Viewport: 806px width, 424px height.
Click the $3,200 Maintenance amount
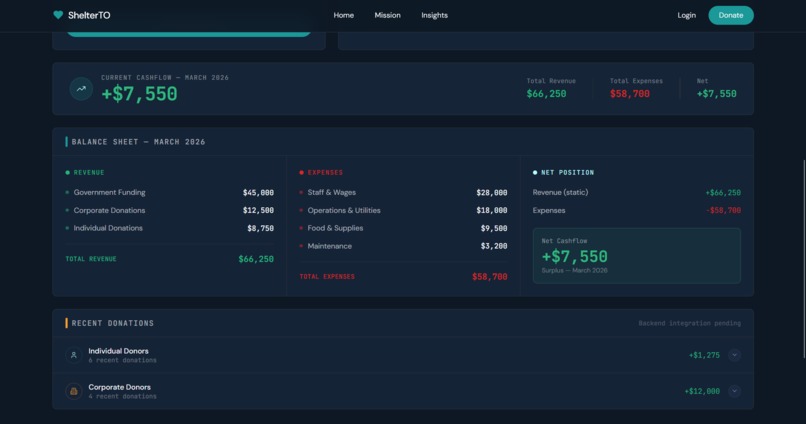494,246
